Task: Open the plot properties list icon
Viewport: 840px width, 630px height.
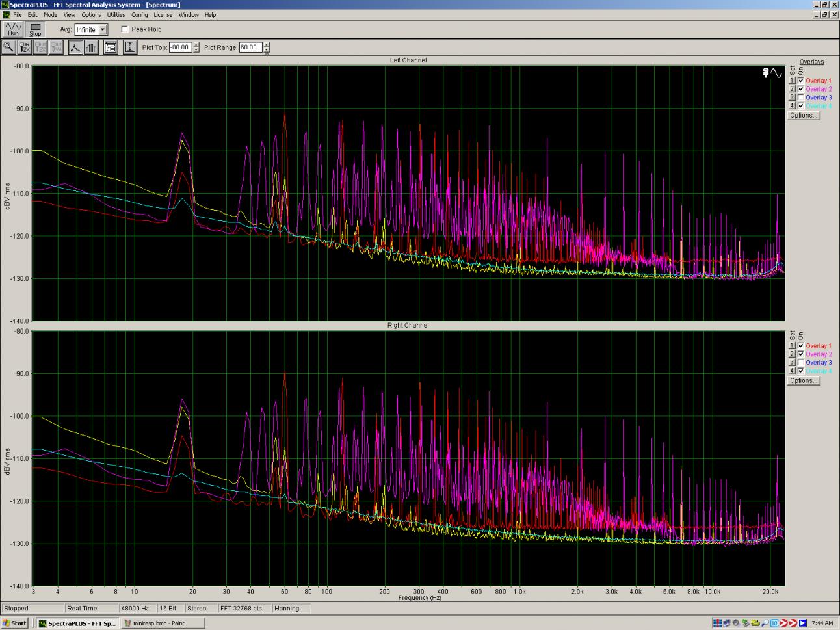Action: pyautogui.click(x=111, y=47)
